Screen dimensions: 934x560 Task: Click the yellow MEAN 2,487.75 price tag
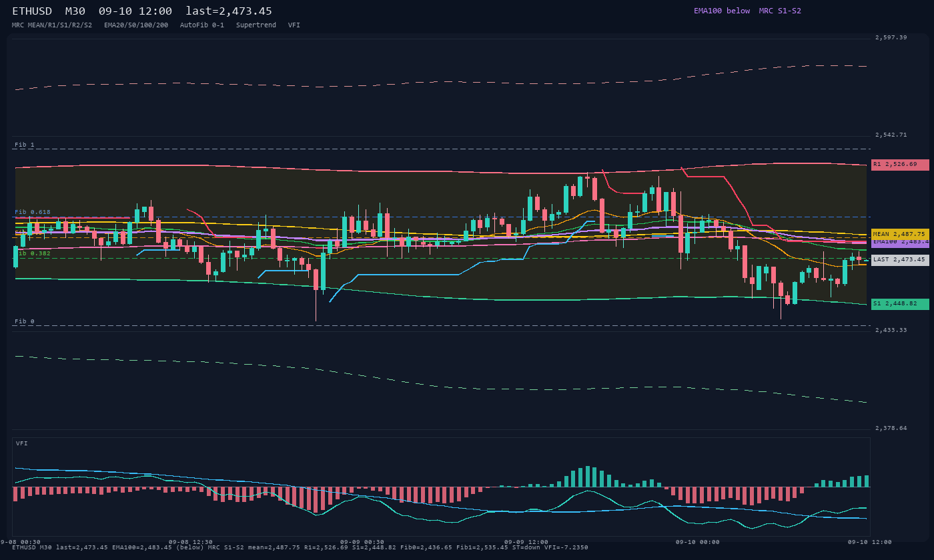tap(900, 234)
